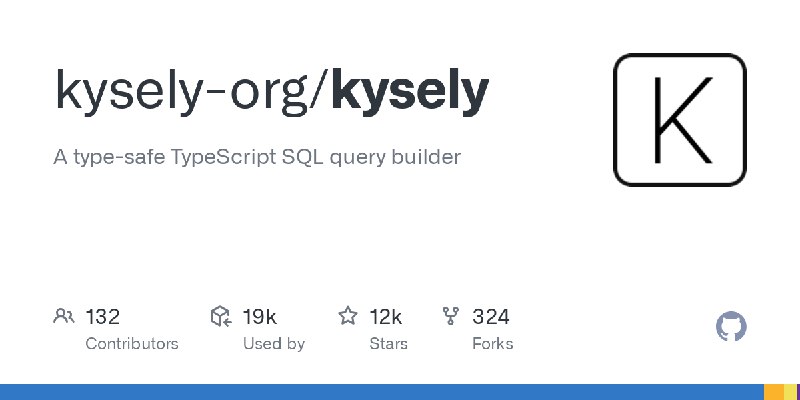
Task: Click the 324 forks count
Action: click(491, 317)
